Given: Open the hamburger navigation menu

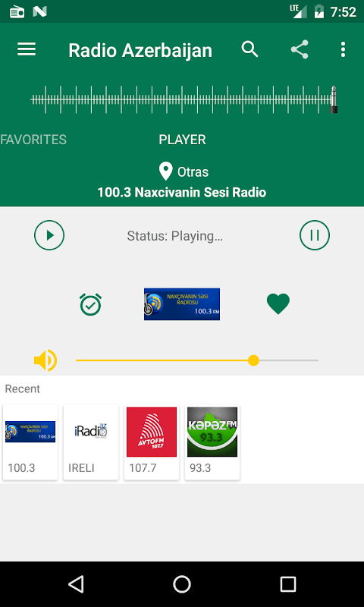Looking at the screenshot, I should pos(27,49).
